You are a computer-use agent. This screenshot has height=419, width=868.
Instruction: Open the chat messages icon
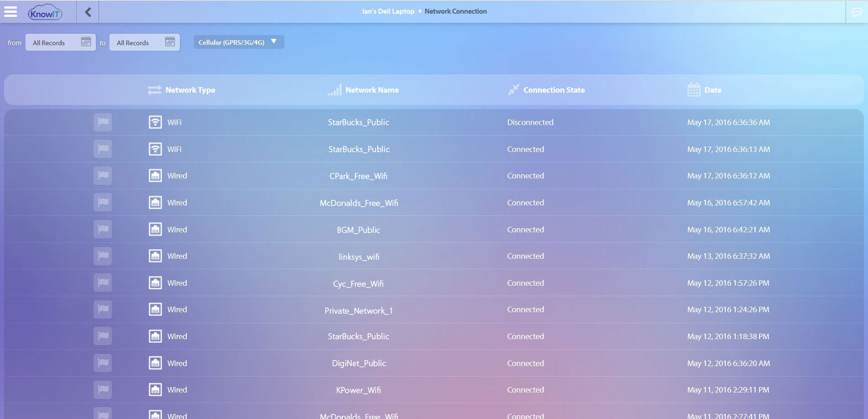tap(857, 12)
